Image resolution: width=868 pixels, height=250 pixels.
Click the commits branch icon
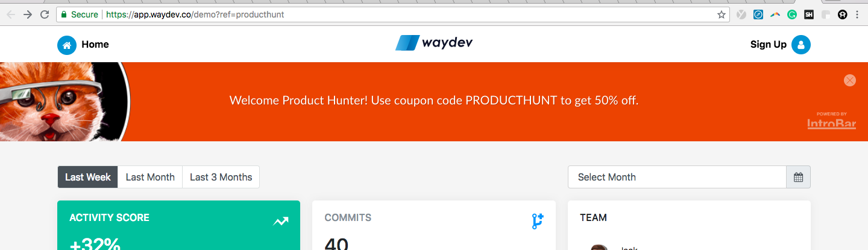point(538,221)
